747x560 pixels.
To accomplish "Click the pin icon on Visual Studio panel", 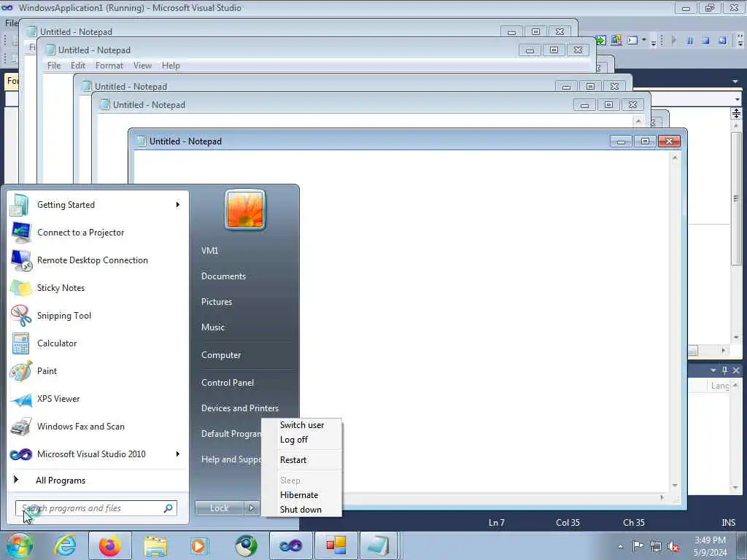I will click(x=724, y=370).
